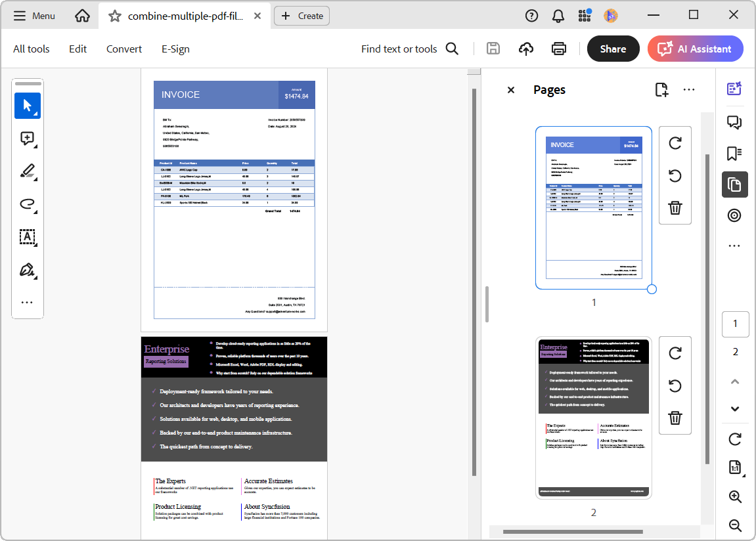
Task: Click the insert page icon in Pages panel
Action: 661,89
